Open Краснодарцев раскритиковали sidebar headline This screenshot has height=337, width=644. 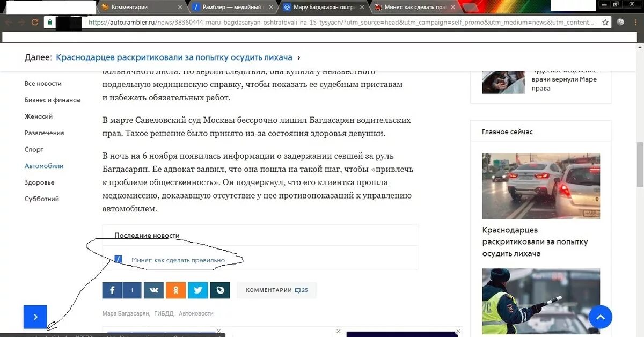(x=535, y=241)
